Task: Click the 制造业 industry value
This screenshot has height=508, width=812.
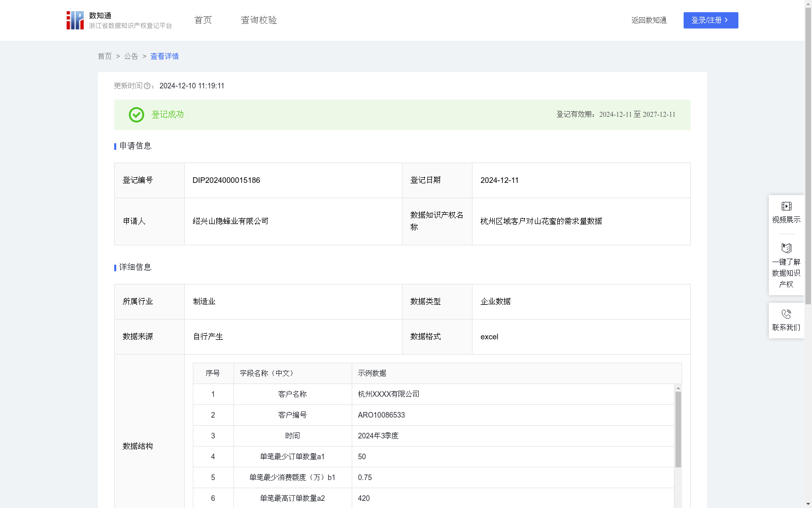Action: (204, 302)
